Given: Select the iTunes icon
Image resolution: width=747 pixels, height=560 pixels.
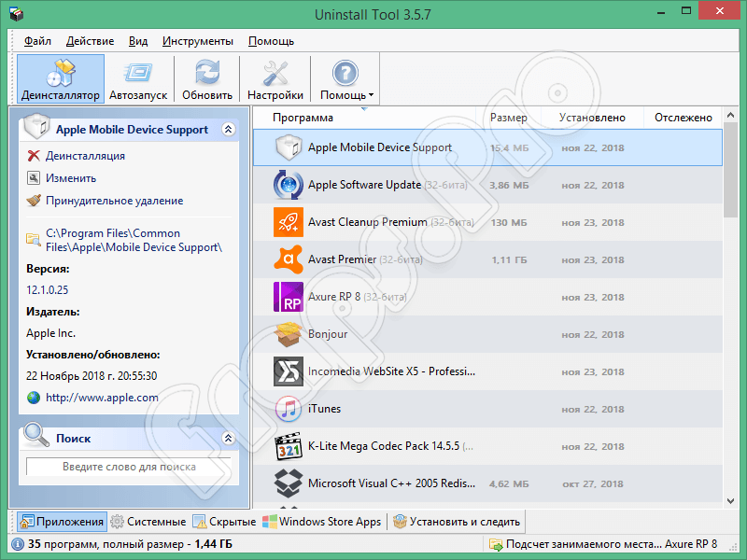Looking at the screenshot, I should 289,409.
